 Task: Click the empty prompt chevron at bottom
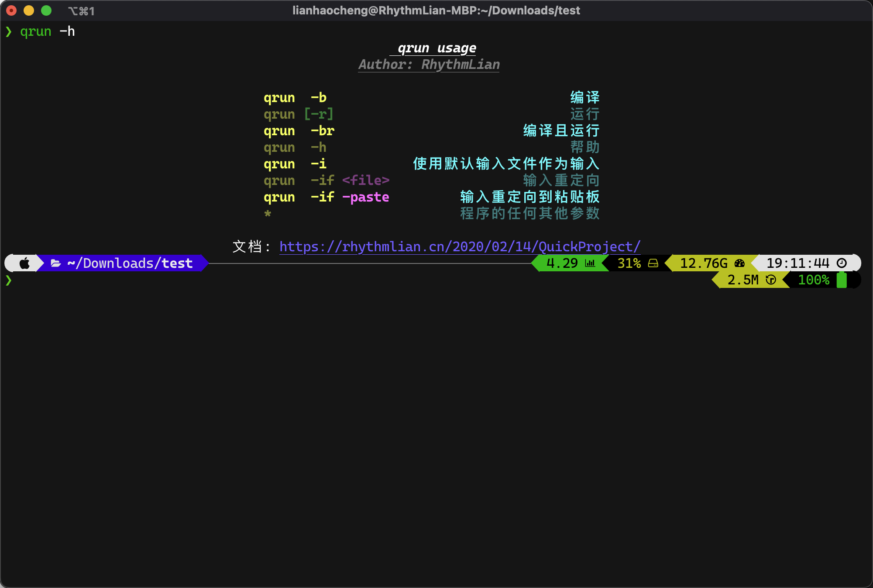9,280
